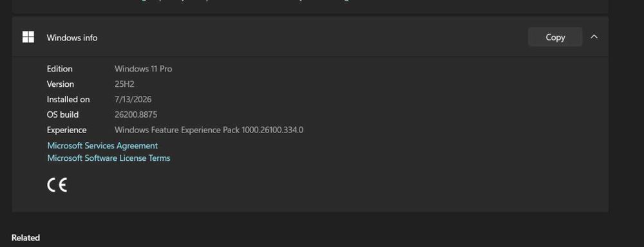The image size is (644, 247).
Task: Copy the Windows info details
Action: click(555, 37)
